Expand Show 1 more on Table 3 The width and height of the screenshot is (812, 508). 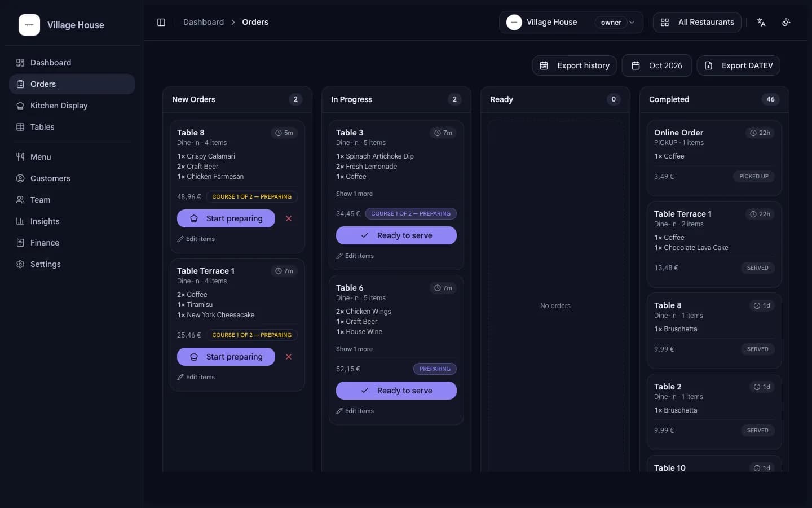(x=354, y=194)
